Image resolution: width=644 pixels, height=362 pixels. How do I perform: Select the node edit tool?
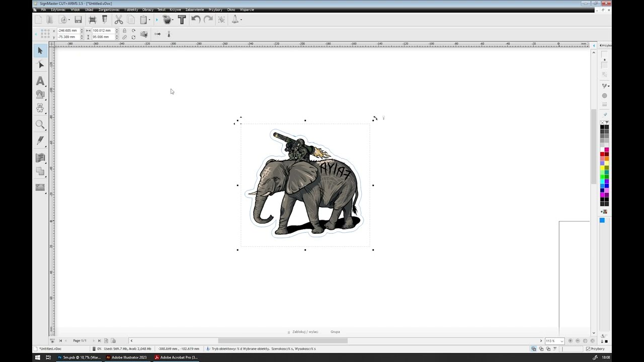tap(40, 65)
